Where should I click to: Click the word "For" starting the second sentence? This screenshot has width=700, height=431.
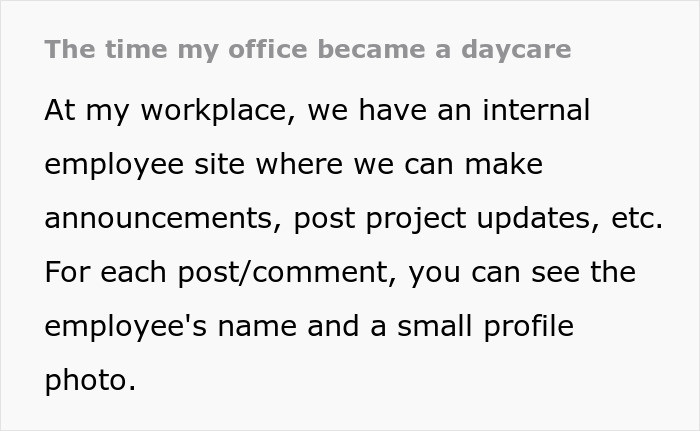tap(64, 273)
